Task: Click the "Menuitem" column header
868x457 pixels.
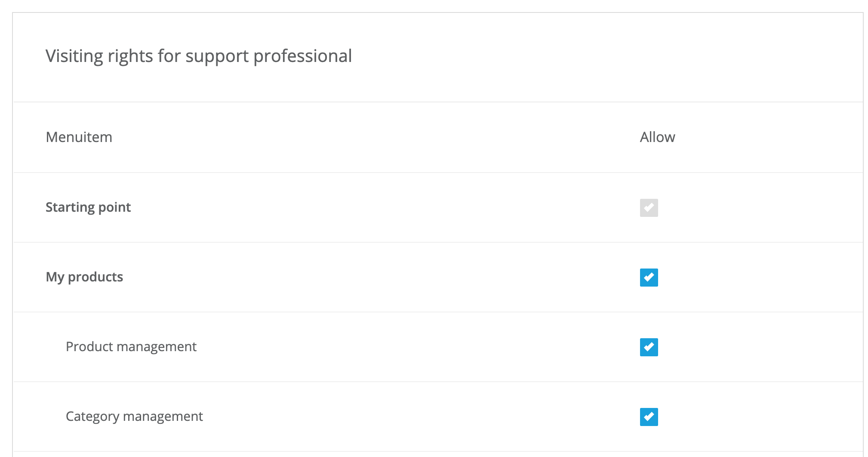Action: pyautogui.click(x=79, y=137)
